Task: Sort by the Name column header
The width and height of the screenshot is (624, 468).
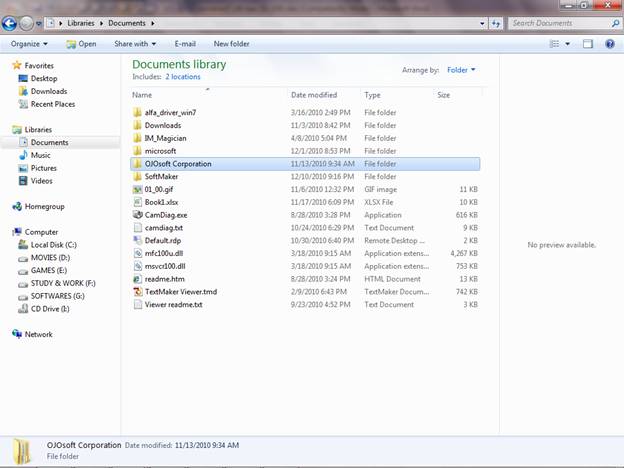Action: coord(142,95)
